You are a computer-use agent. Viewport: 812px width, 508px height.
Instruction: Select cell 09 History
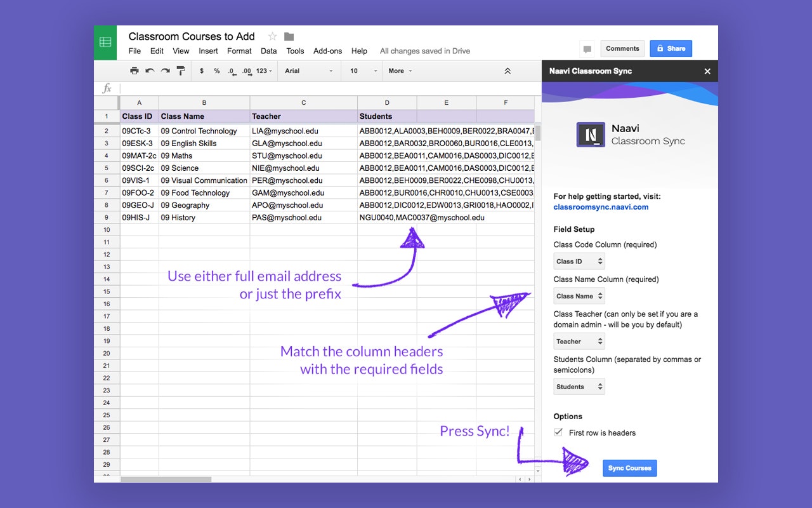(204, 218)
